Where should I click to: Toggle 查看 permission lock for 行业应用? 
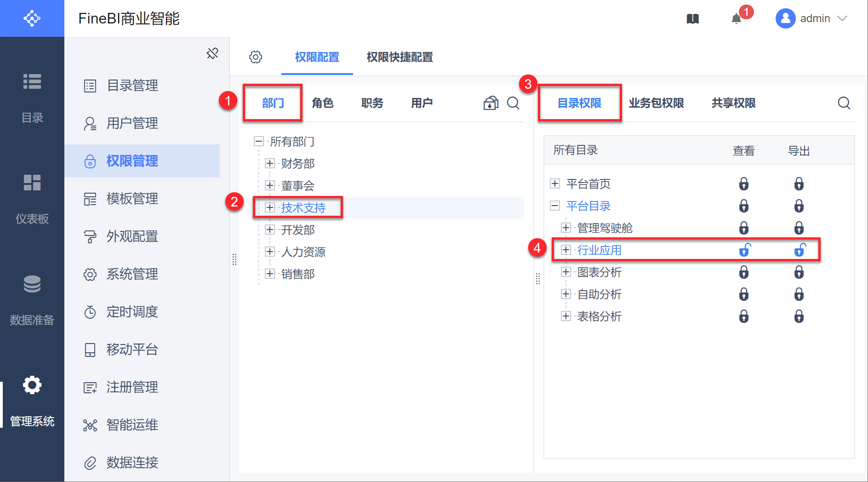[744, 250]
